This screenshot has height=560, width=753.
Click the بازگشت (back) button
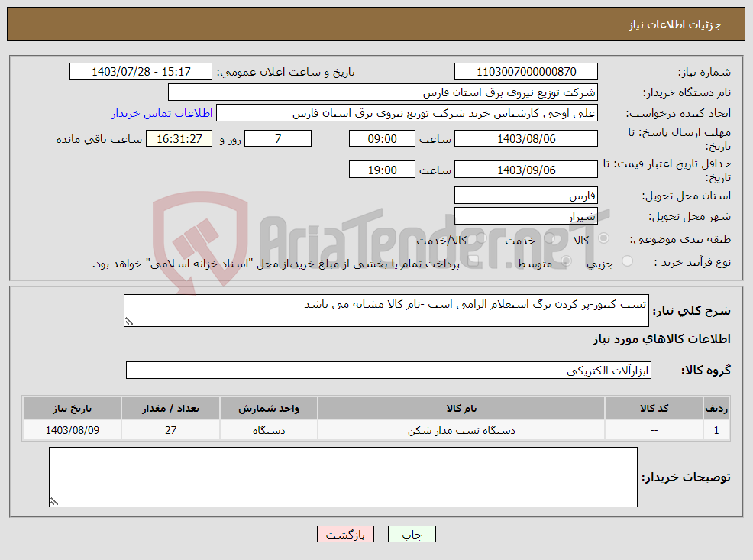[345, 534]
